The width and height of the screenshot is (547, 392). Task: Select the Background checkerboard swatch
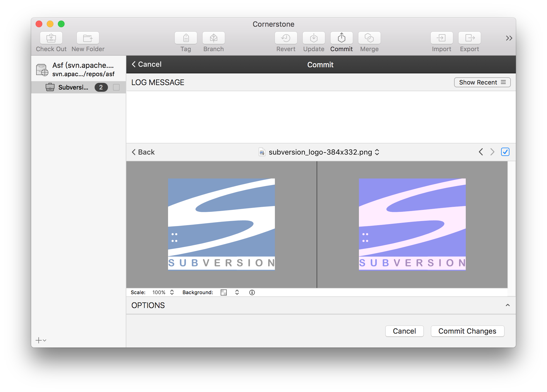(x=223, y=292)
